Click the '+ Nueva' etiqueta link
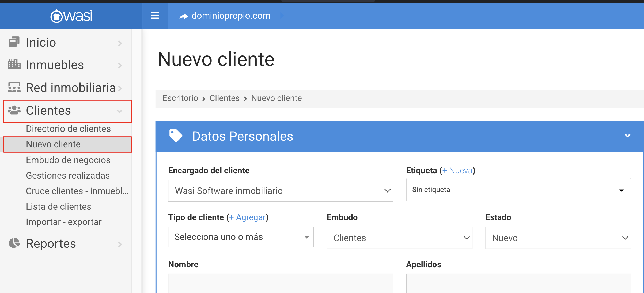Screen dimensions: 644x293 coord(457,170)
